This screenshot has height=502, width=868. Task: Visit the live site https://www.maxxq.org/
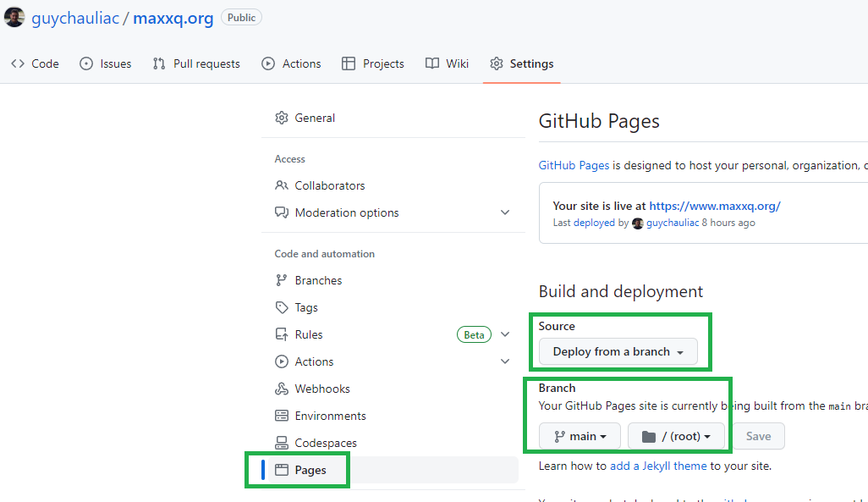pos(715,206)
